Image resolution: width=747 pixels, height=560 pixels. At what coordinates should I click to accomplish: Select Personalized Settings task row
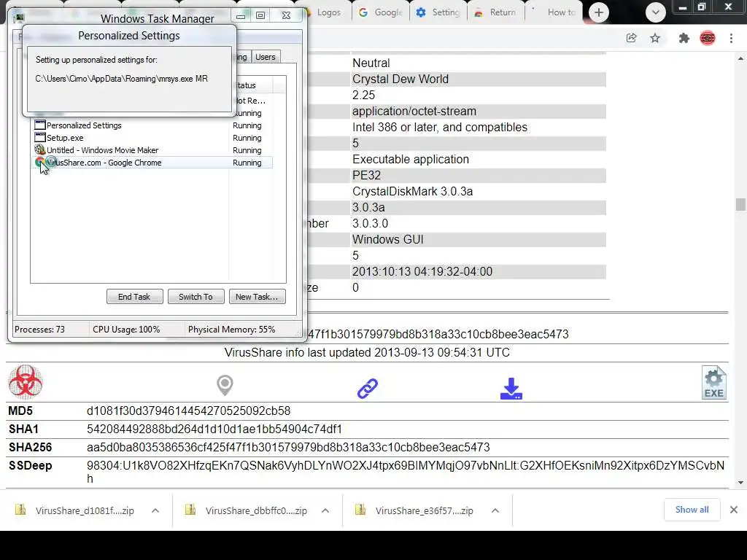152,125
